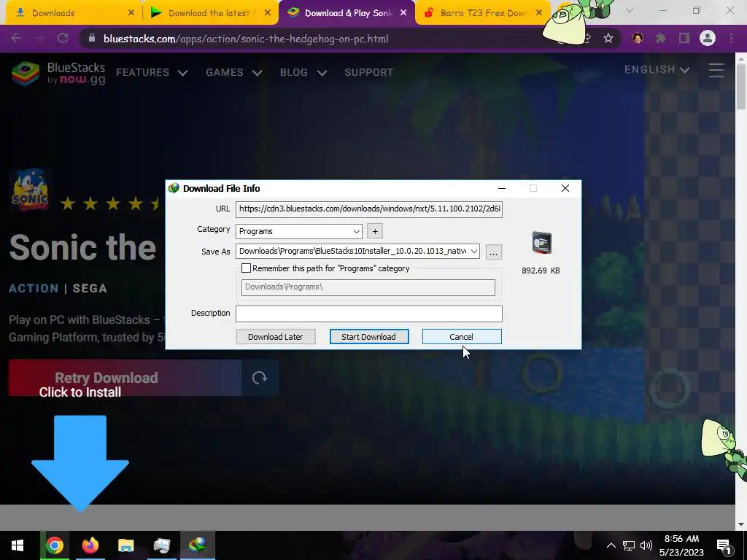Toggle the browser side panel icon
The width and height of the screenshot is (747, 560).
[684, 39]
